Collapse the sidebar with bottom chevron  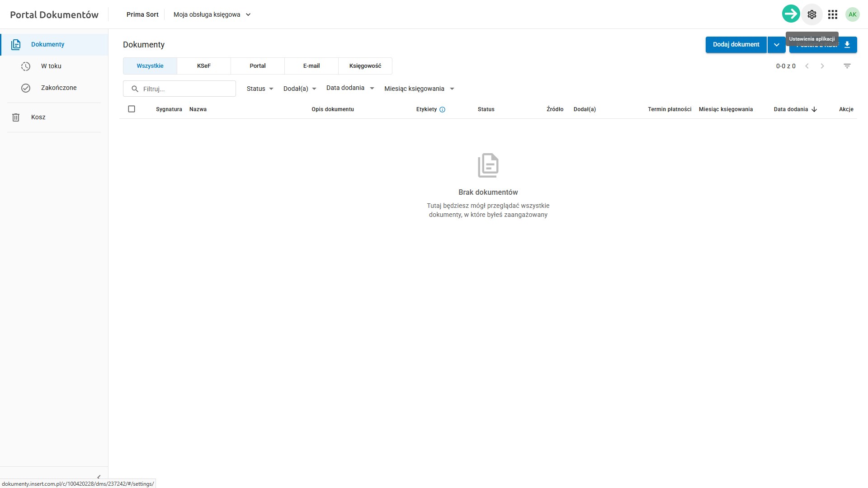click(x=99, y=477)
